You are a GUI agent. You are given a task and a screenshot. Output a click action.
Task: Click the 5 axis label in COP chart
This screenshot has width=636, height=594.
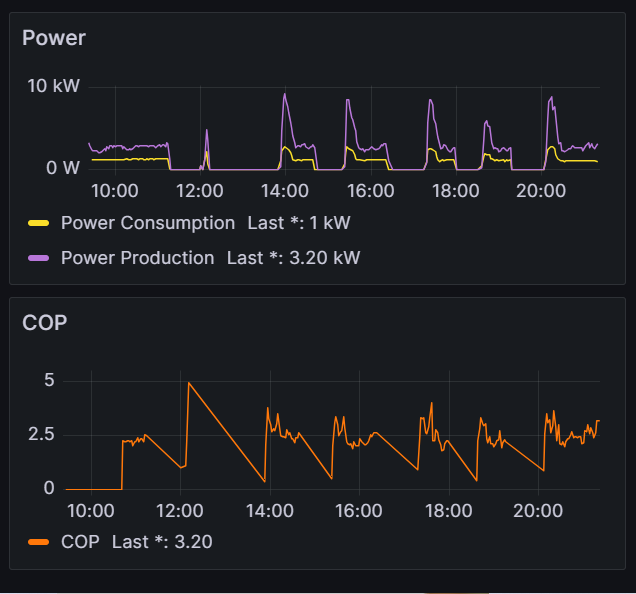point(49,381)
